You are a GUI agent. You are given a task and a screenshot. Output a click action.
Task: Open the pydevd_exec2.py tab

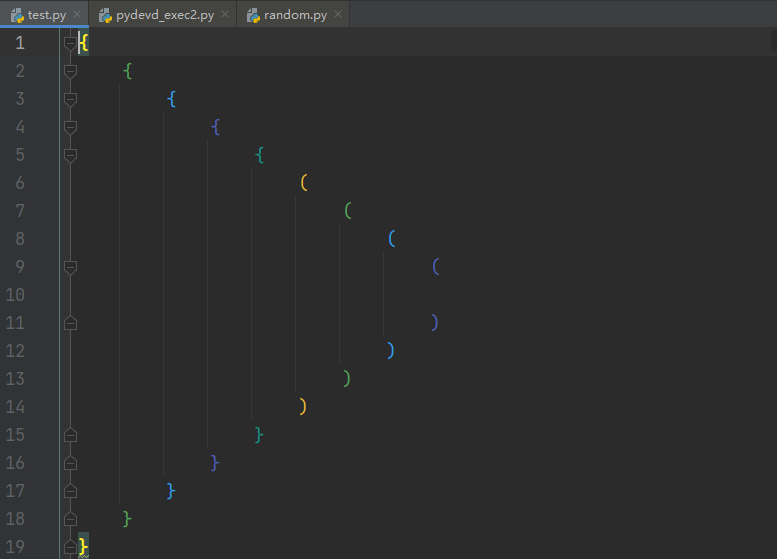point(165,15)
